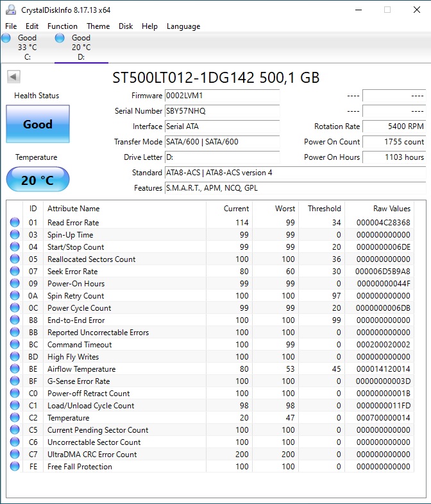Click raw value 000004C28368

(383, 222)
